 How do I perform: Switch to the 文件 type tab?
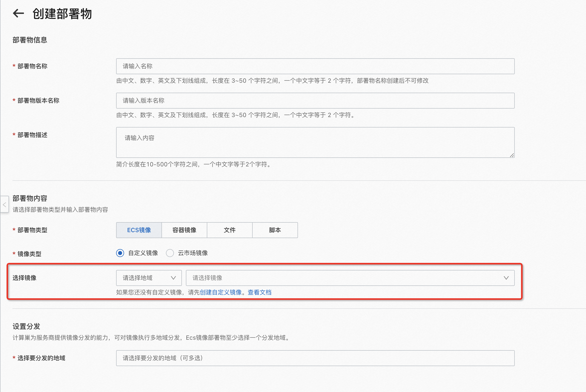pyautogui.click(x=230, y=230)
